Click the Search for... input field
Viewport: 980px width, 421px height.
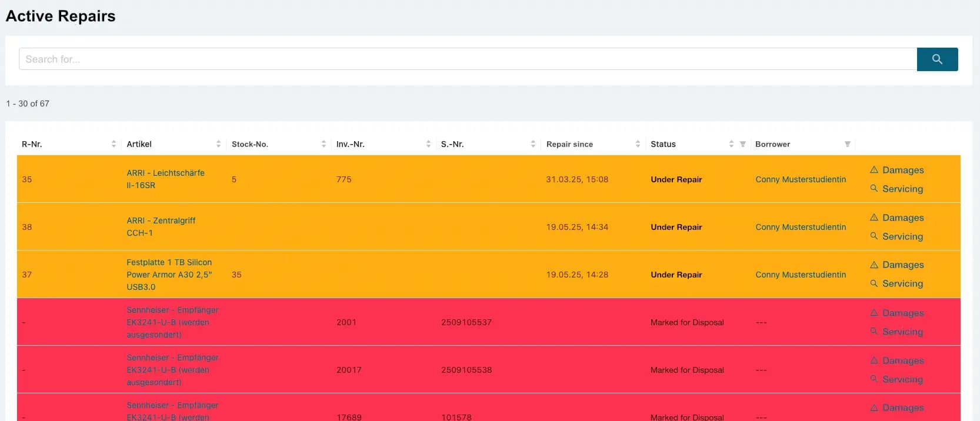click(x=468, y=59)
